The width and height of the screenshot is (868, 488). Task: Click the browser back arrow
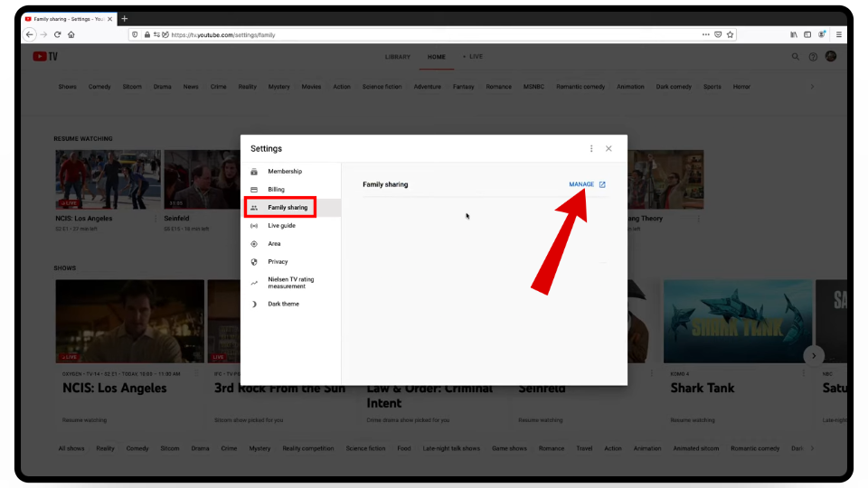tap(30, 34)
